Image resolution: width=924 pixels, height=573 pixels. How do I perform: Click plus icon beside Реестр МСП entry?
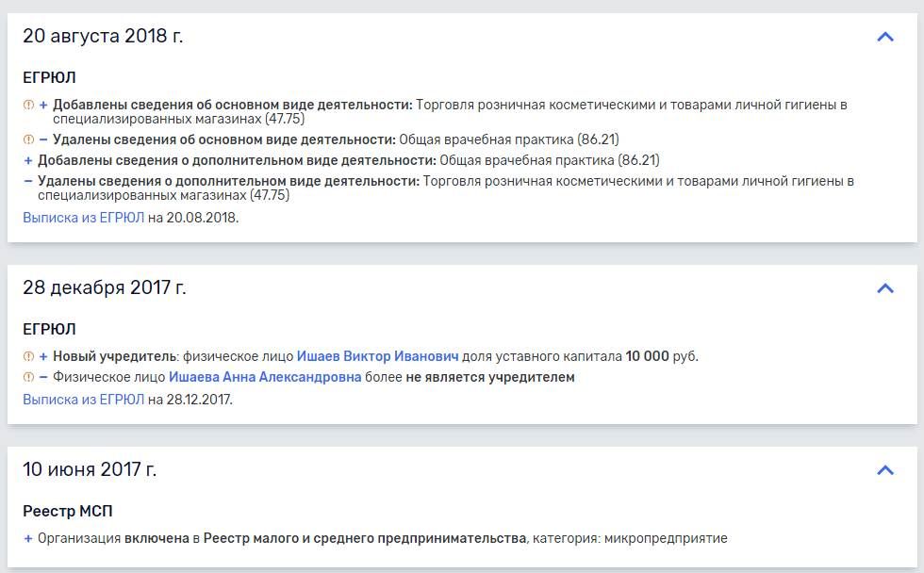pos(27,538)
